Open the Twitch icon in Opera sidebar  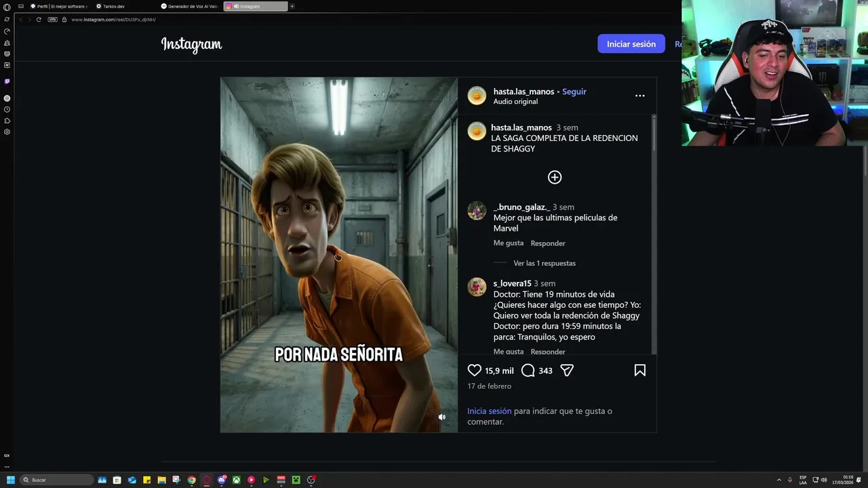click(7, 81)
